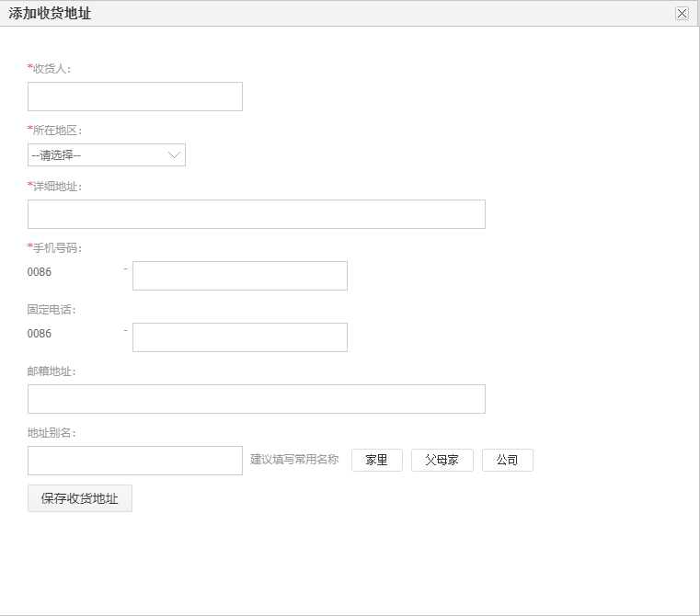Click the 建议填写常用名称 hint text

click(294, 460)
